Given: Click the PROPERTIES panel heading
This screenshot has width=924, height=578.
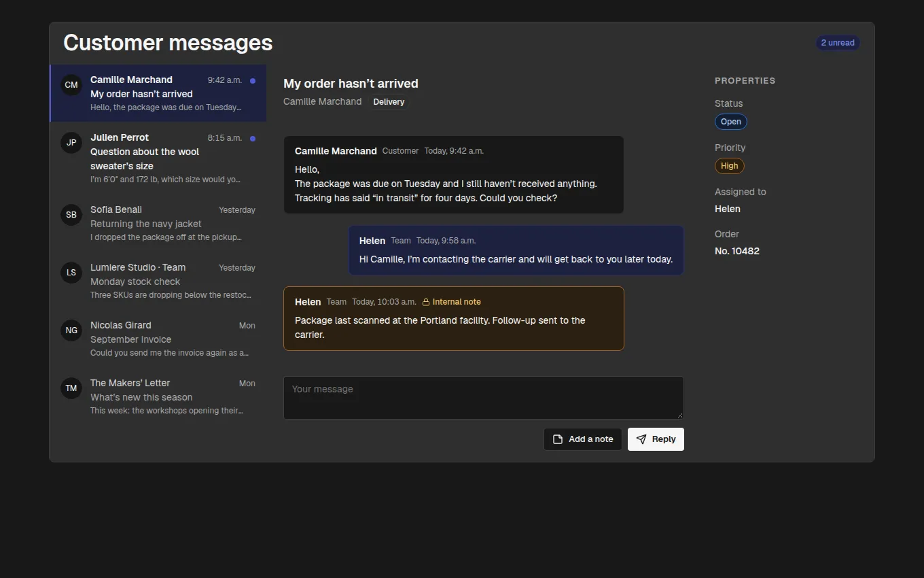Looking at the screenshot, I should (745, 81).
